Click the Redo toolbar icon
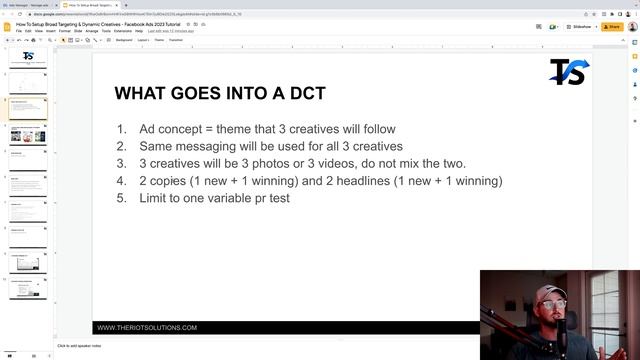Screen dimensions: 640x360 (26, 40)
